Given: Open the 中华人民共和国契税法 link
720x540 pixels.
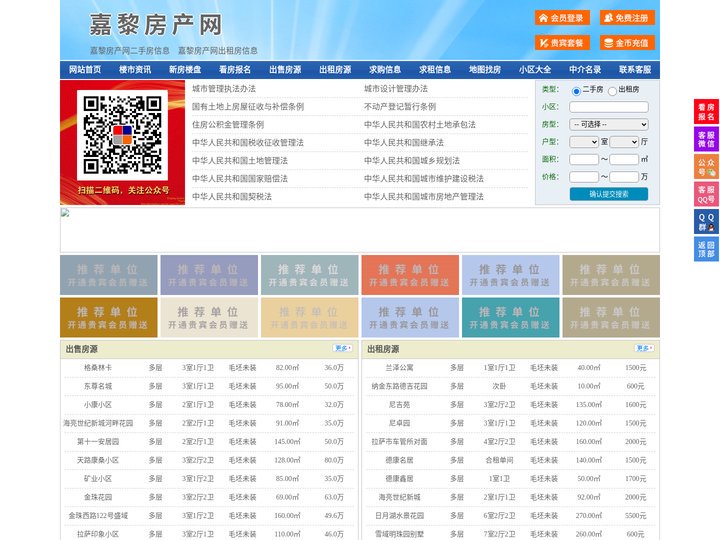Looking at the screenshot, I should pyautogui.click(x=232, y=197).
